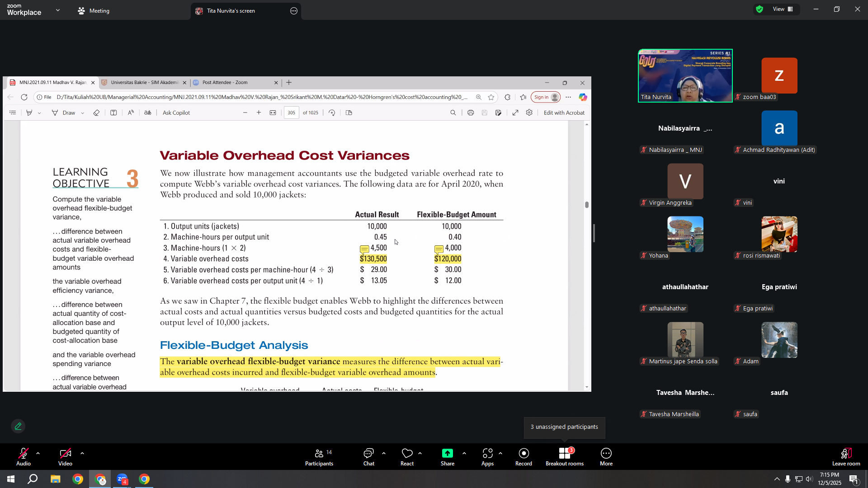868x488 pixels.
Task: Expand Share options arrow
Action: click(x=464, y=453)
